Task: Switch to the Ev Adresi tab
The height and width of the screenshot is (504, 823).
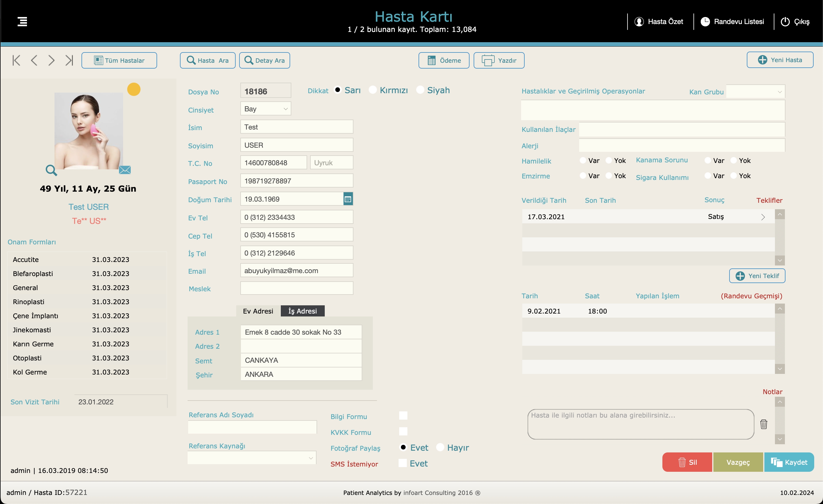Action: coord(258,311)
